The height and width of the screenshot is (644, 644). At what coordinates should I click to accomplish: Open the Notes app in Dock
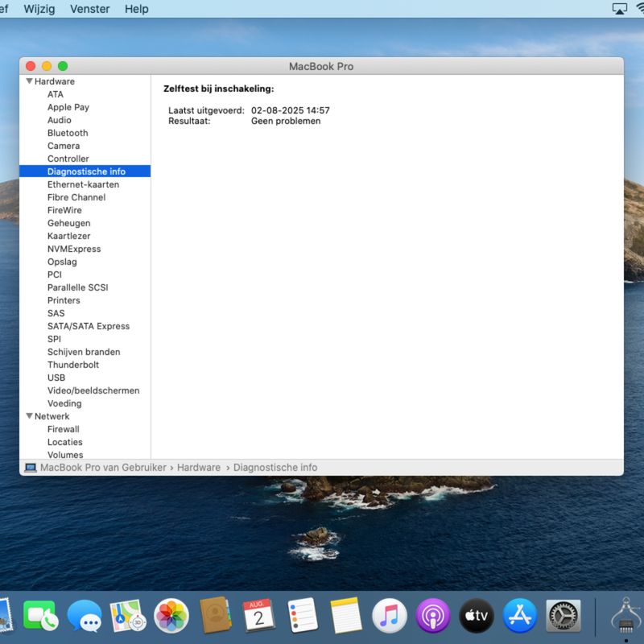click(346, 616)
